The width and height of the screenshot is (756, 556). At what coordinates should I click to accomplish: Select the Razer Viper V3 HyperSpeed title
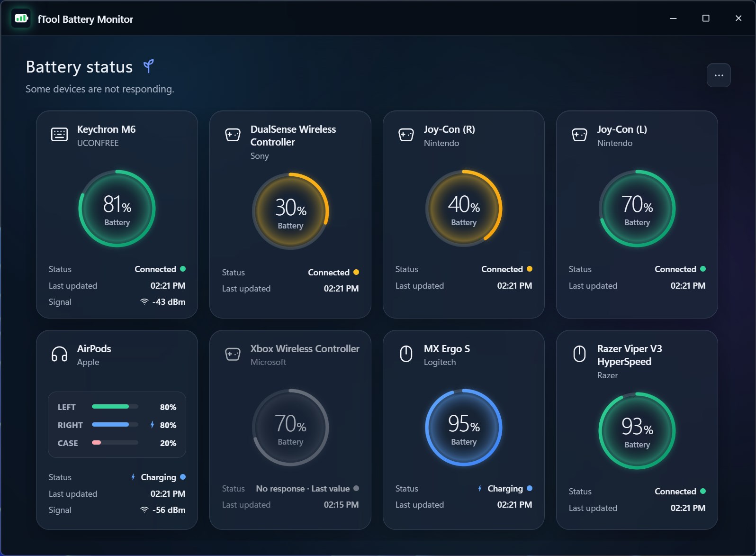[630, 355]
